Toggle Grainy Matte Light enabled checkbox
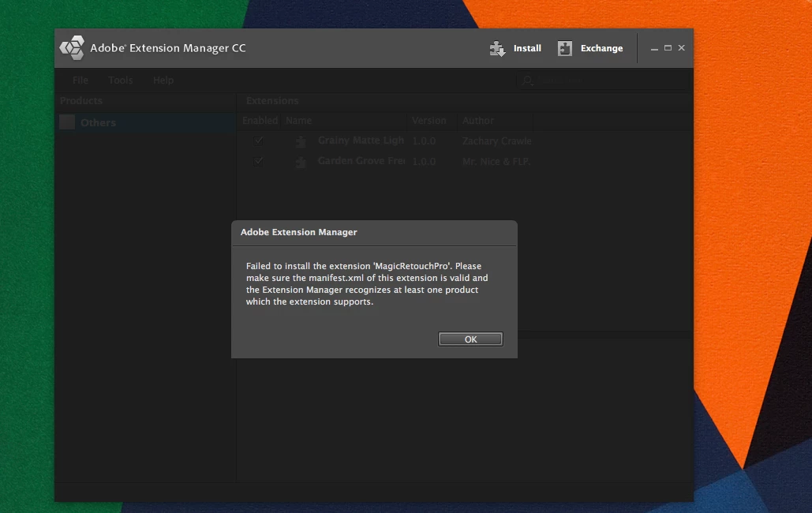812x513 pixels. 258,140
